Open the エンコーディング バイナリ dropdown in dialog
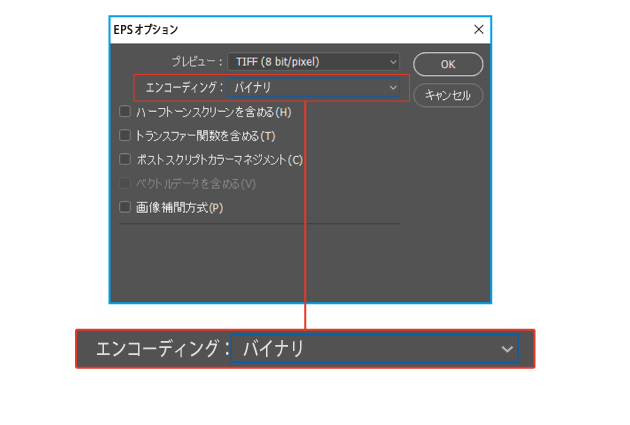The height and width of the screenshot is (425, 630). 313,88
